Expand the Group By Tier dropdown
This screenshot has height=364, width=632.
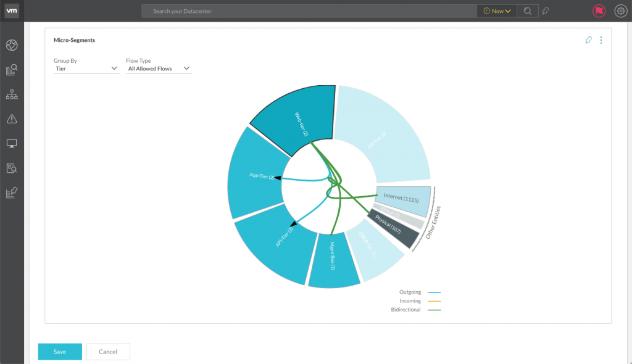pos(86,68)
